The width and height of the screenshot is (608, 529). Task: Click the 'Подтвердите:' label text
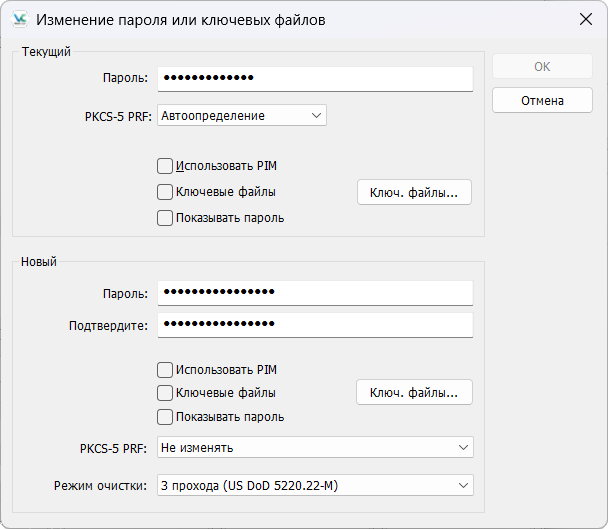[x=108, y=326]
